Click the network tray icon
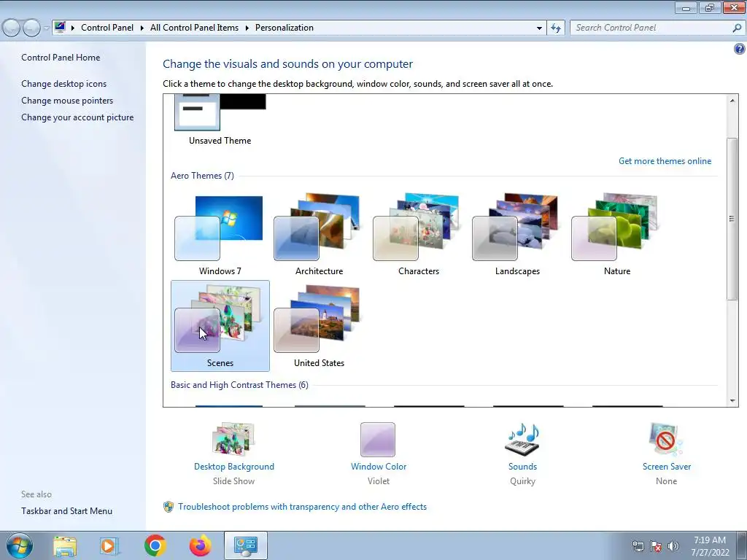 (638, 546)
